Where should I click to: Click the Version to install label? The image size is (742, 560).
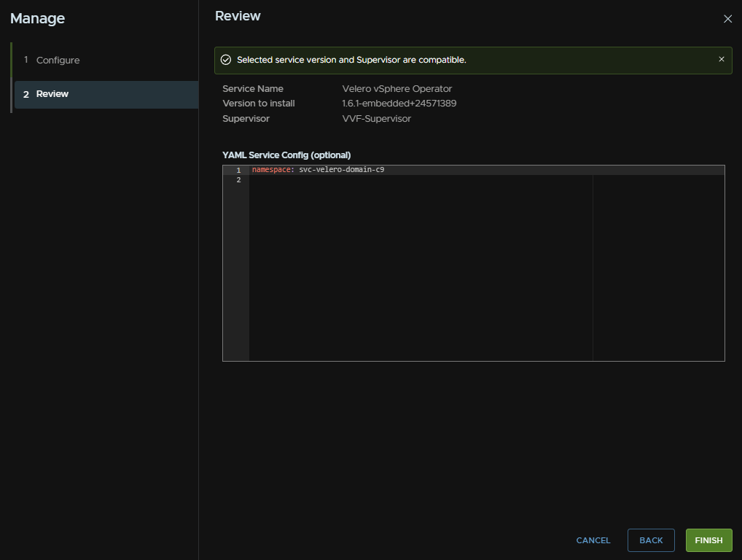point(258,104)
